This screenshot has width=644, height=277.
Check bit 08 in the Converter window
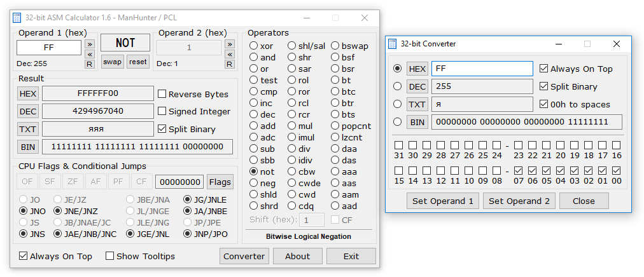pos(497,171)
